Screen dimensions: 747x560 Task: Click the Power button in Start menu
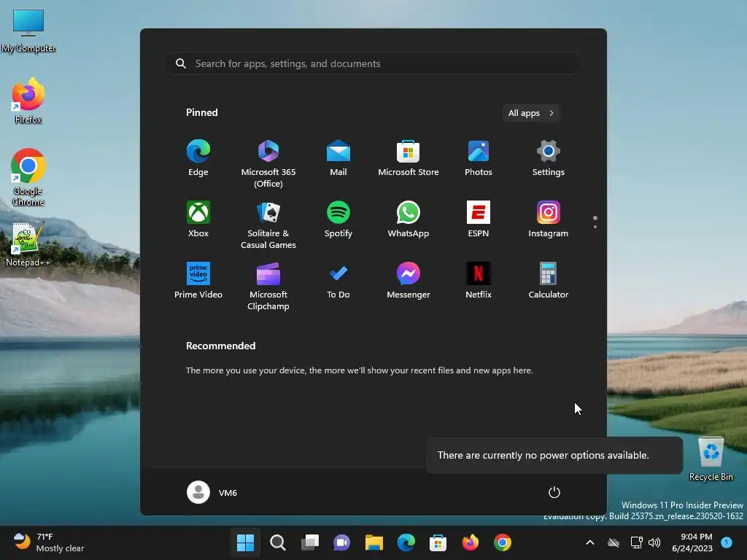(x=554, y=492)
